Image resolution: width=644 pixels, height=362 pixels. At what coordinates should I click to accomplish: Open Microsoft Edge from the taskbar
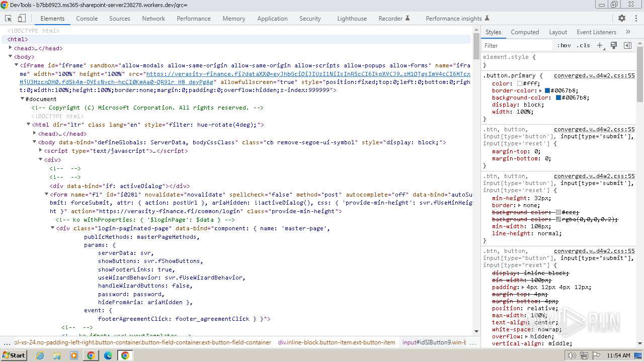[x=108, y=355]
